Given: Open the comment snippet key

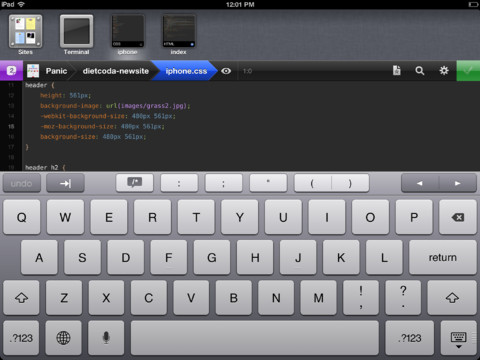Looking at the screenshot, I should tap(135, 183).
